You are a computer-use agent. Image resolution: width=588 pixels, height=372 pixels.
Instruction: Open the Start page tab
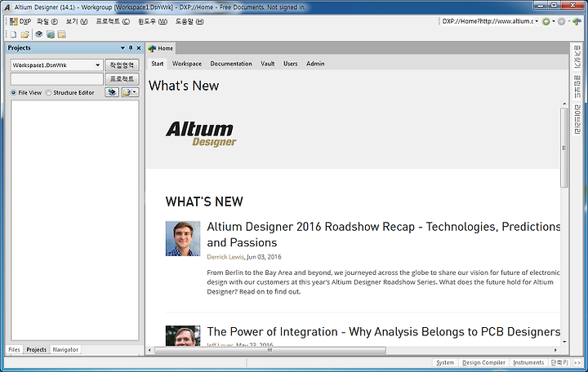tap(158, 64)
